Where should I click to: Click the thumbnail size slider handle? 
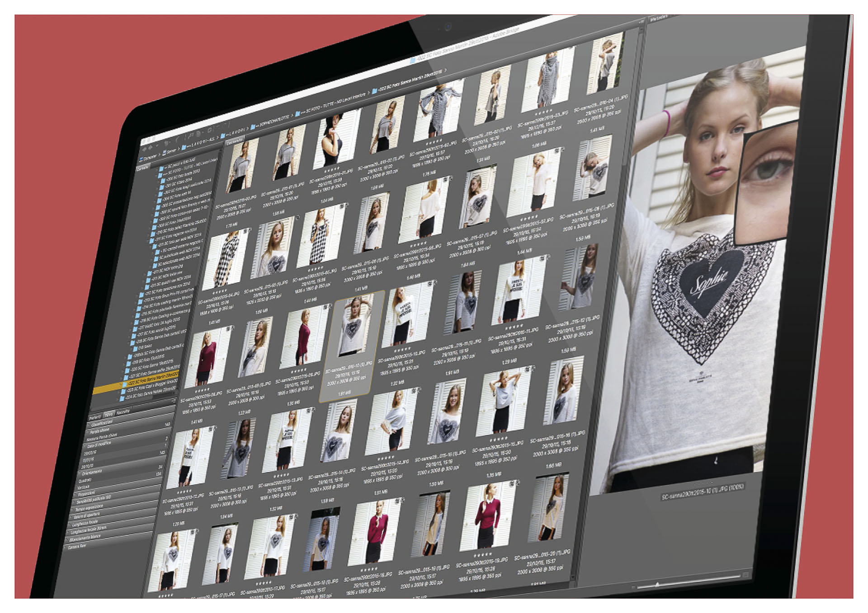[x=657, y=584]
